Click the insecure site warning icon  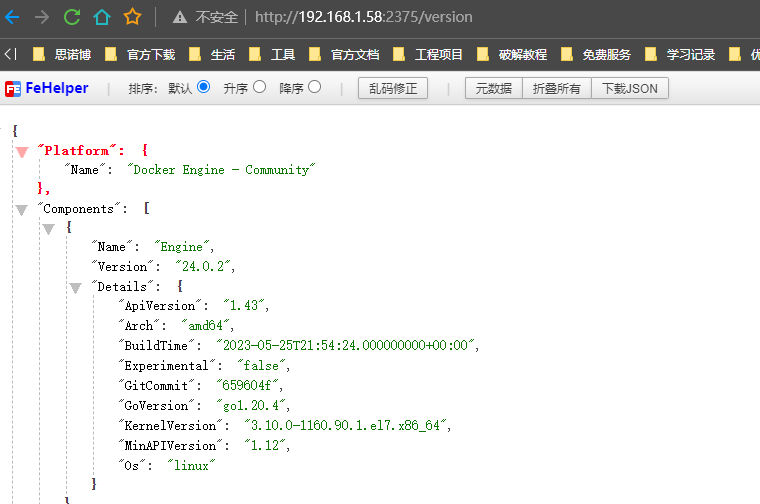tap(180, 17)
